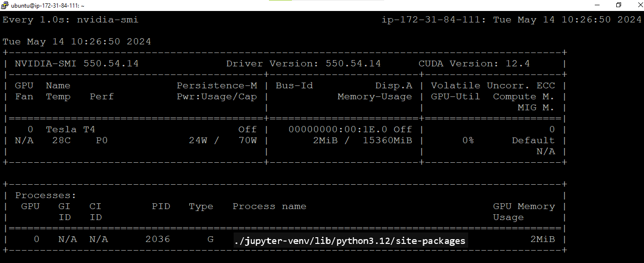This screenshot has height=263, width=644.
Task: Click the 'Compute M.' header
Action: coord(524,96)
